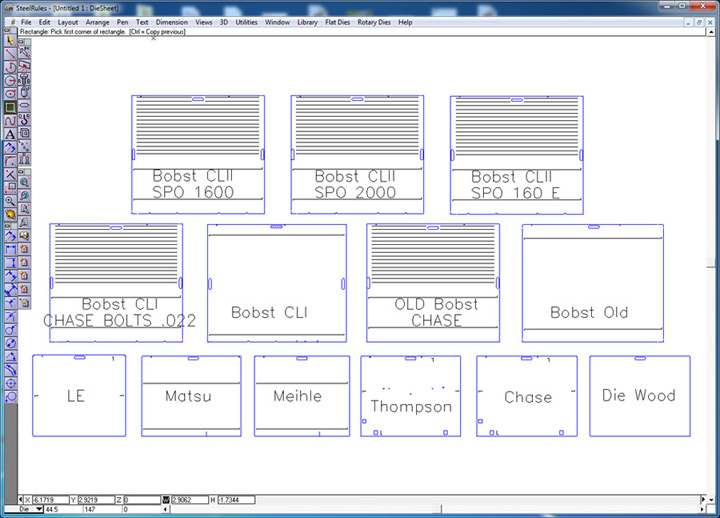Choose the Rectangle tool in toolbar

click(10, 107)
